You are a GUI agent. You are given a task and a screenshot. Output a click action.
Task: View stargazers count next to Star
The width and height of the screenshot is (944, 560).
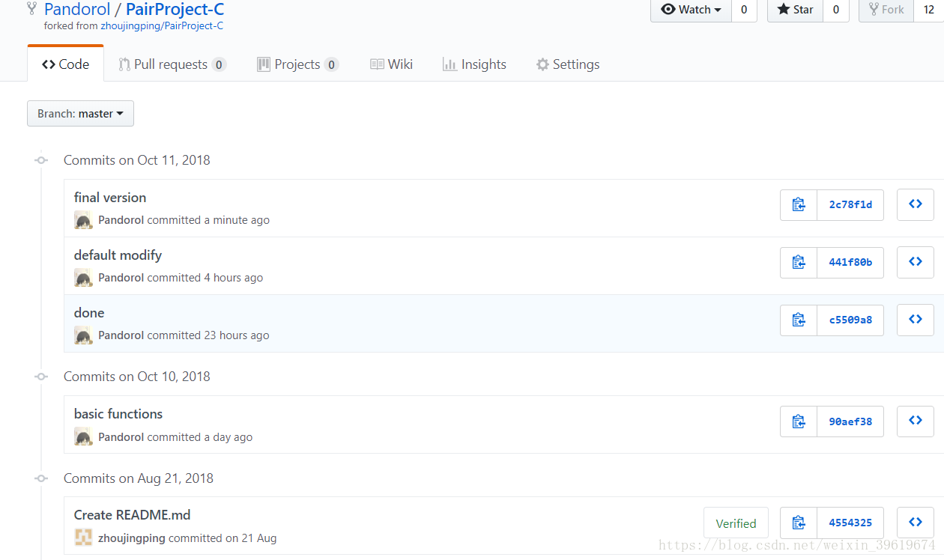pyautogui.click(x=836, y=10)
